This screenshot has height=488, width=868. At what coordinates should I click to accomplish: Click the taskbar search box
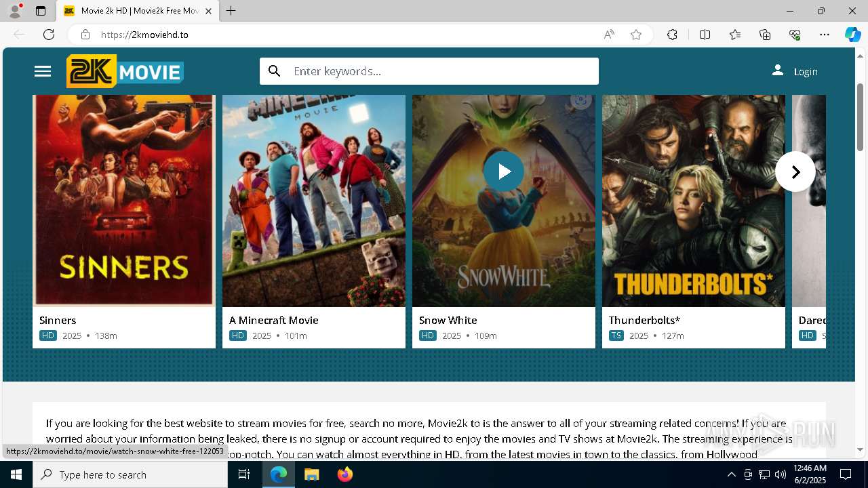click(130, 474)
